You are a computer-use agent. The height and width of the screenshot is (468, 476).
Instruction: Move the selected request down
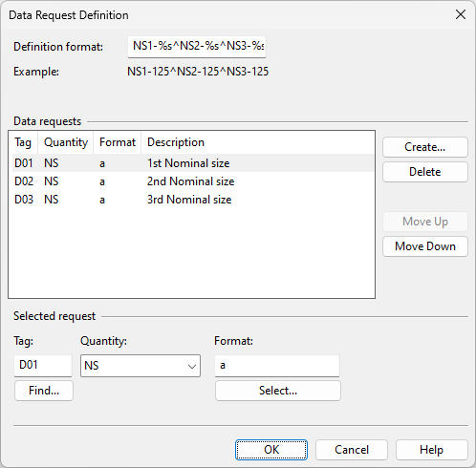pyautogui.click(x=425, y=246)
